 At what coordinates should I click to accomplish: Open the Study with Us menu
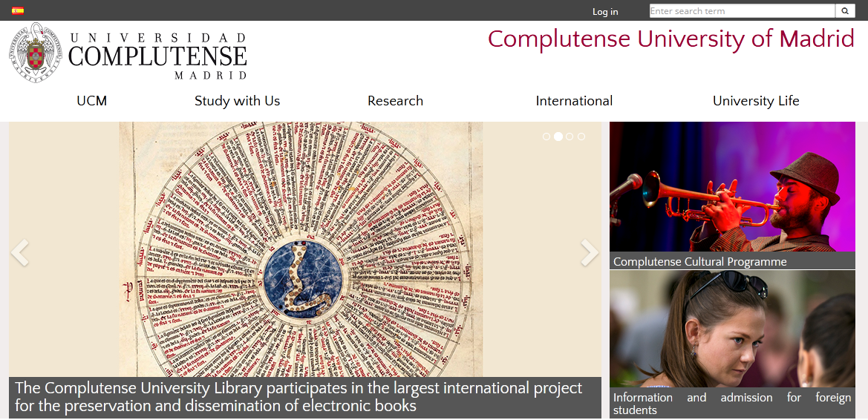coord(237,101)
